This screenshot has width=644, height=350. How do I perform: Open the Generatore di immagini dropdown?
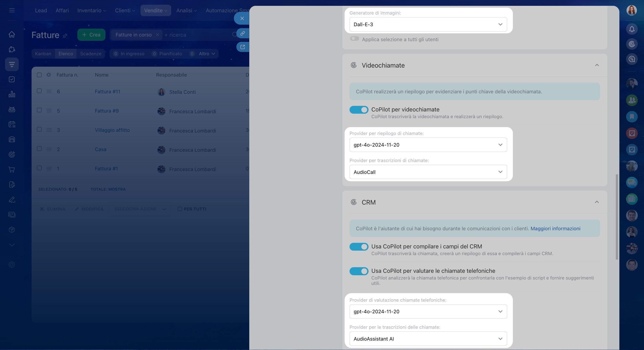pos(428,24)
